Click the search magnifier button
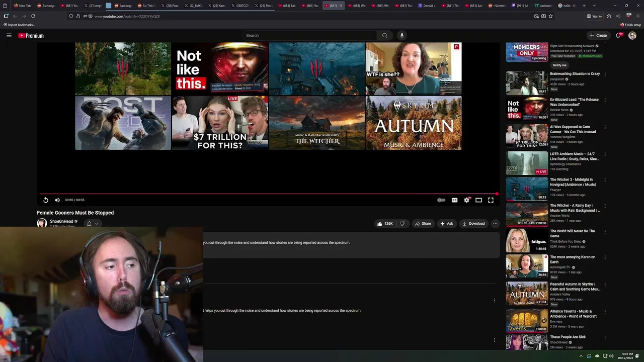The image size is (644, 362). (x=385, y=35)
